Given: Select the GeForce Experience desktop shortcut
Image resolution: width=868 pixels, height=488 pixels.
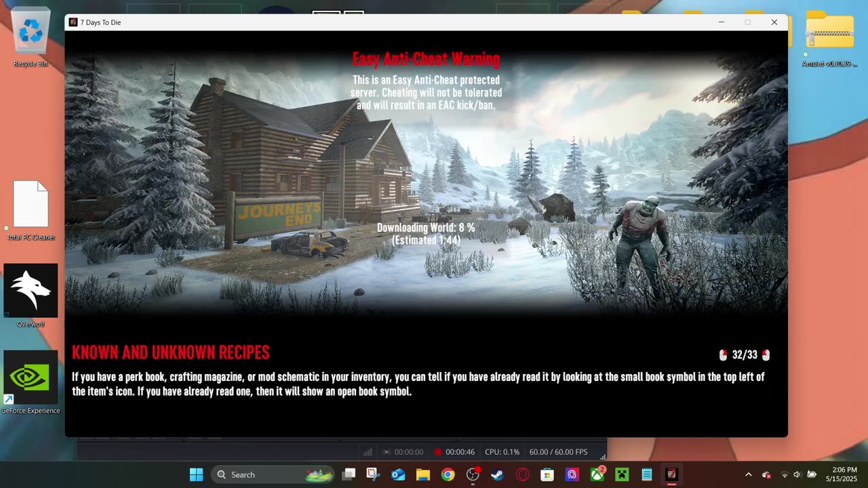Looking at the screenshot, I should click(31, 383).
